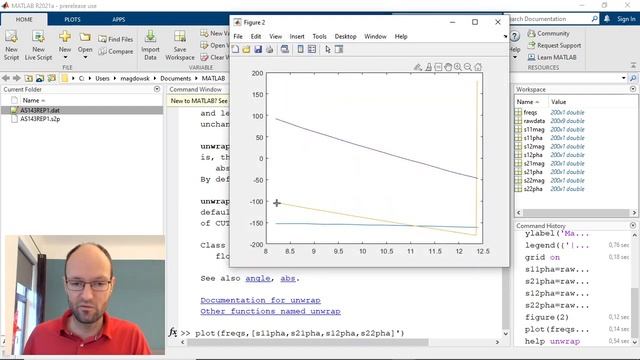Create a New Live Script
Image resolution: width=640 pixels, height=360 pixels.
click(x=38, y=45)
